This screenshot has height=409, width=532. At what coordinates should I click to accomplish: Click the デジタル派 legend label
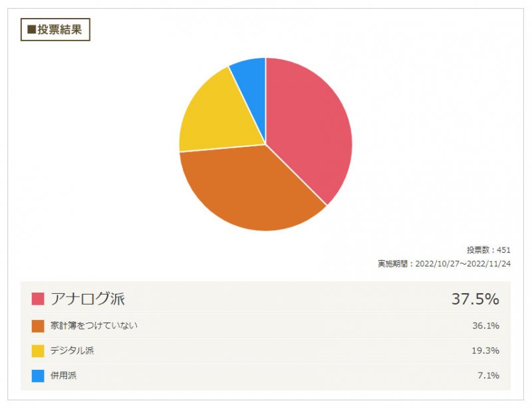pos(72,350)
